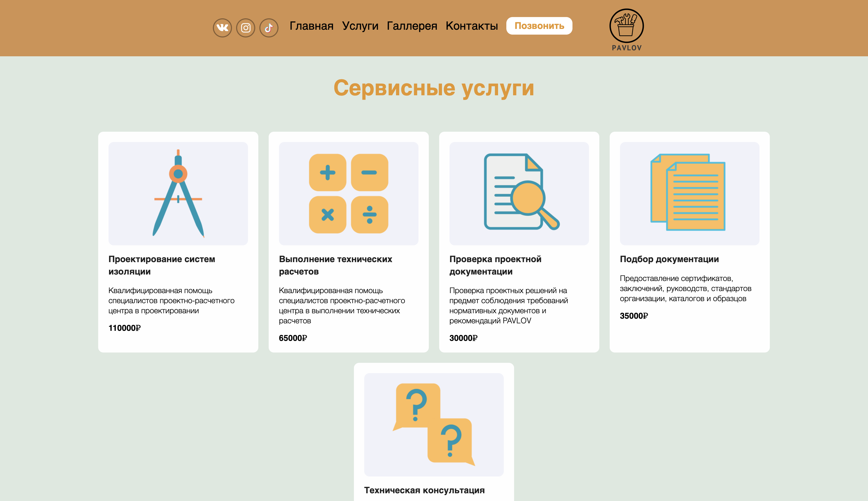Screen dimensions: 868x501
Task: Click the price 65000₽
Action: point(293,338)
